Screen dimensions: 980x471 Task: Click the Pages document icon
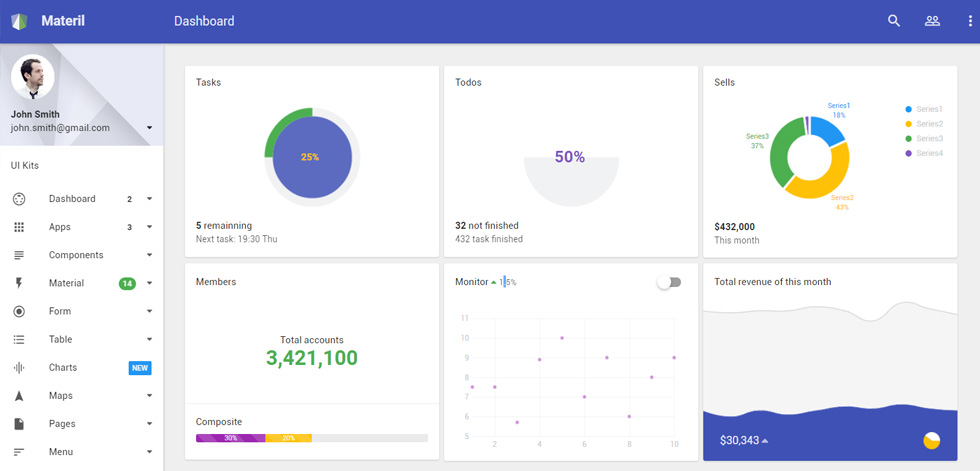click(19, 424)
